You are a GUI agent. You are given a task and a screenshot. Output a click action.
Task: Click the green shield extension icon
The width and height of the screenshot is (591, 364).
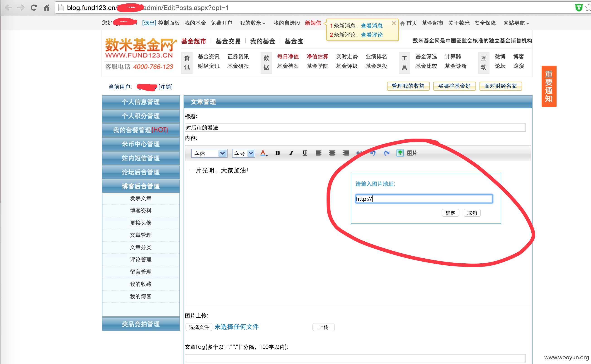click(579, 8)
